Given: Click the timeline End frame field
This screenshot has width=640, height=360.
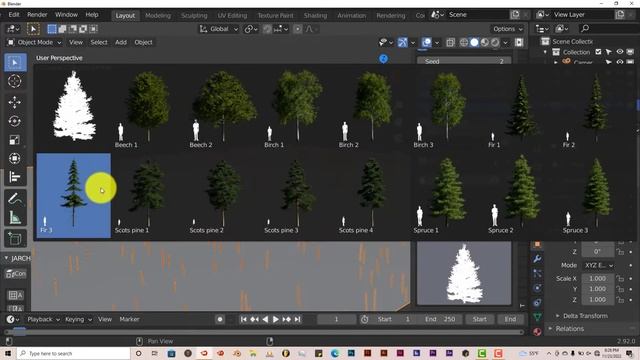Looking at the screenshot, I should [440, 319].
